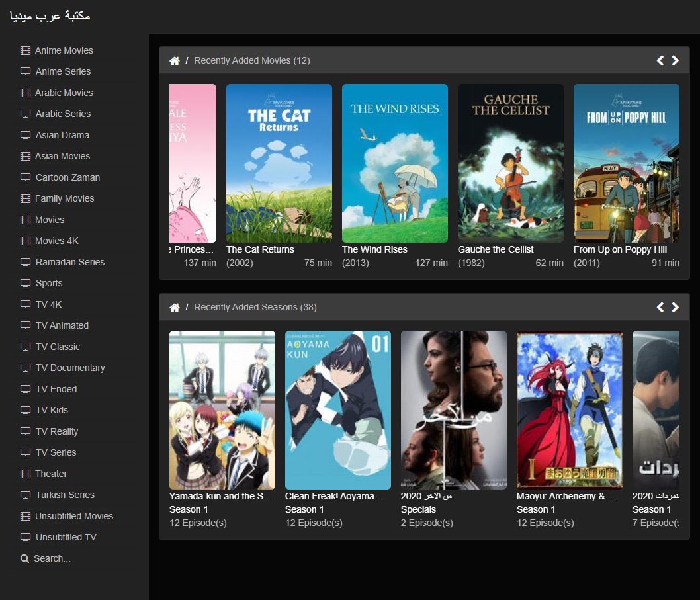Open the Specials season with 2 episodes
The height and width of the screenshot is (600, 700).
454,410
